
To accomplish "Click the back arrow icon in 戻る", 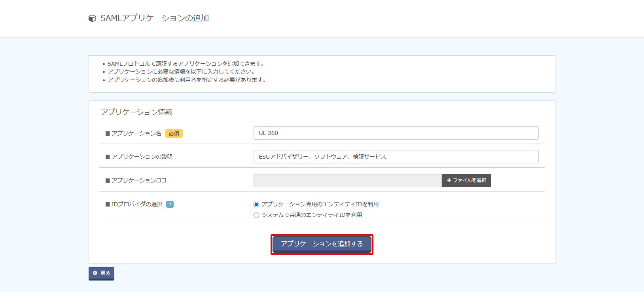I will [95, 273].
